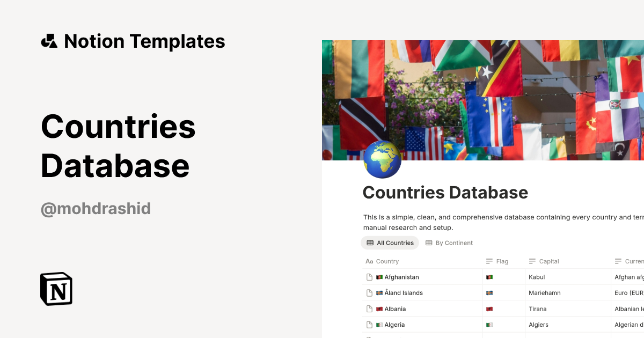
Task: Click the Afghanistan flag cell in Flag column
Action: coord(503,277)
